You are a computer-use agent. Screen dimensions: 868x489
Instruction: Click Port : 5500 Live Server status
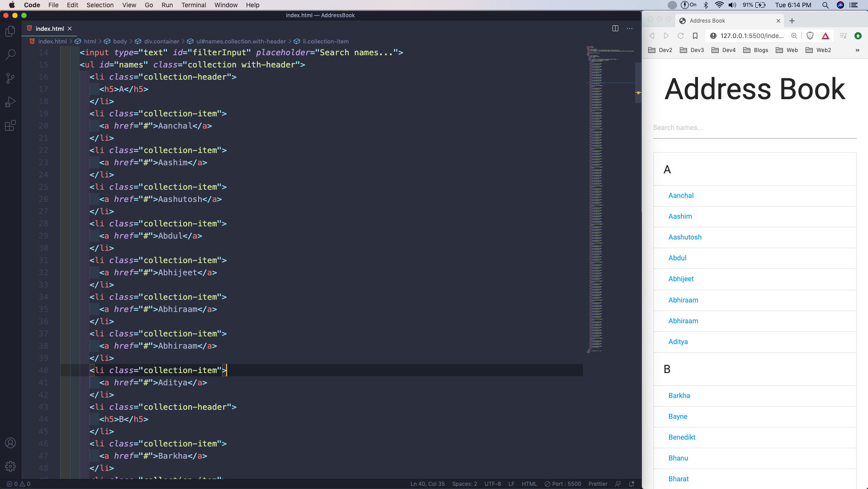(x=563, y=484)
